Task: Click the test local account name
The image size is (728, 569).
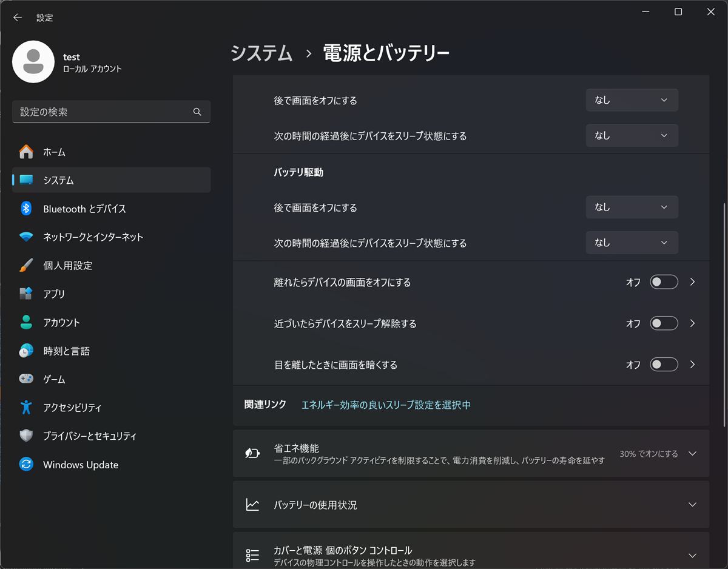Action: point(72,57)
